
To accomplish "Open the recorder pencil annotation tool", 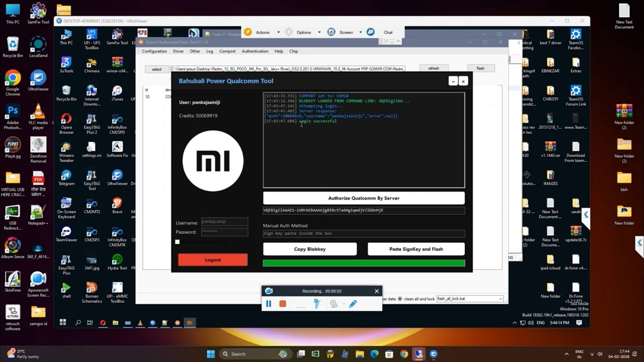I will pos(353,304).
